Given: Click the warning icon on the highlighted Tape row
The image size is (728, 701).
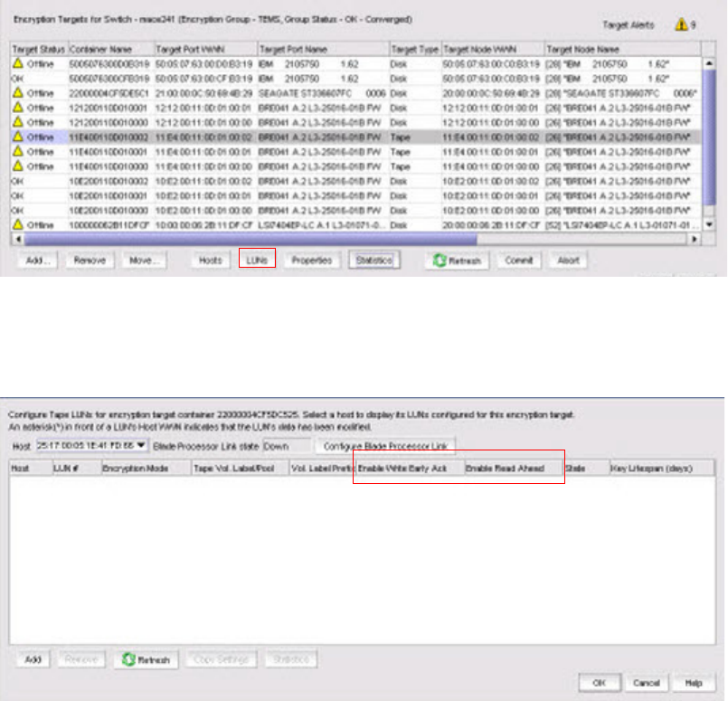Looking at the screenshot, I should point(17,134).
